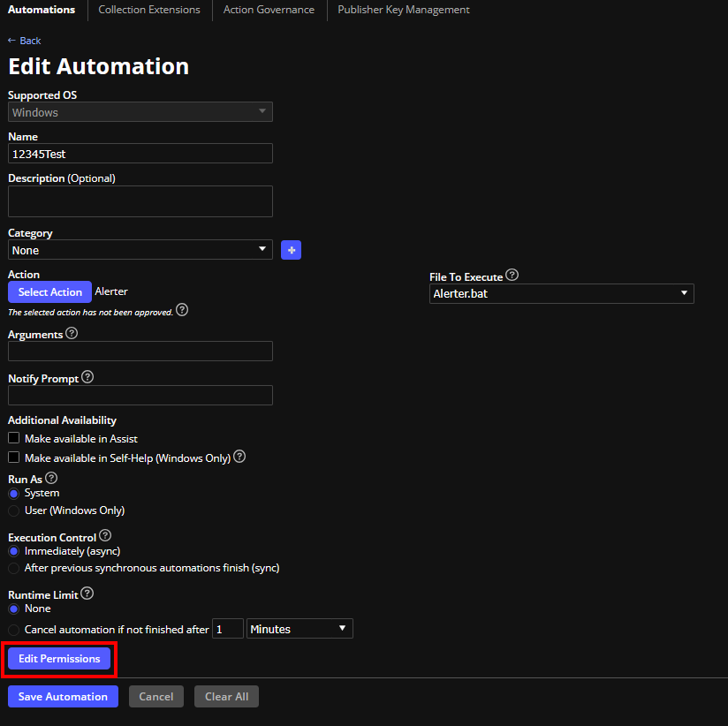Screen dimensions: 728x726
Task: Choose After previous synchronous automations finish
Action: coord(13,568)
